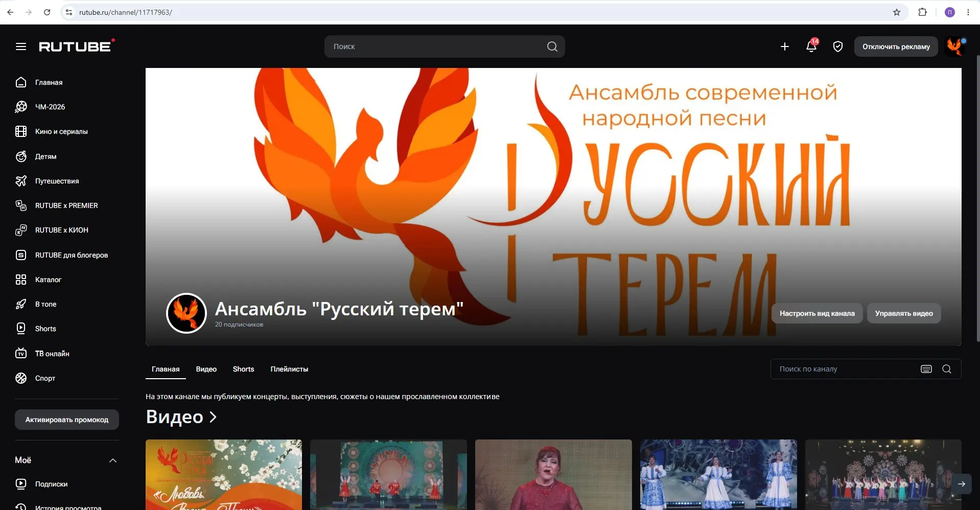
Task: Open the profile avatar in top right
Action: click(x=954, y=47)
